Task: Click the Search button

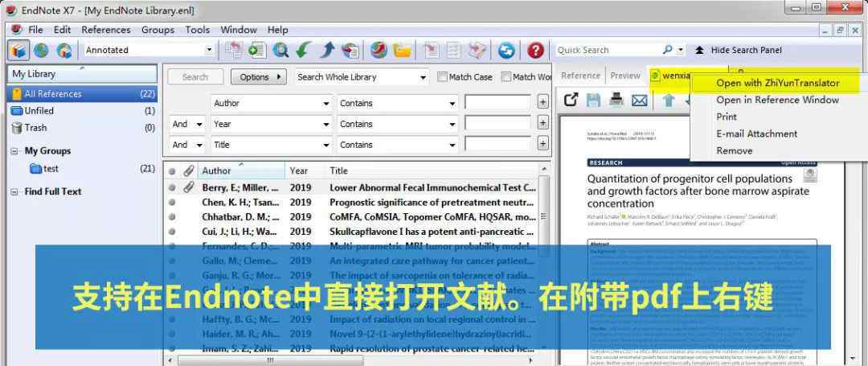Action: [195, 77]
